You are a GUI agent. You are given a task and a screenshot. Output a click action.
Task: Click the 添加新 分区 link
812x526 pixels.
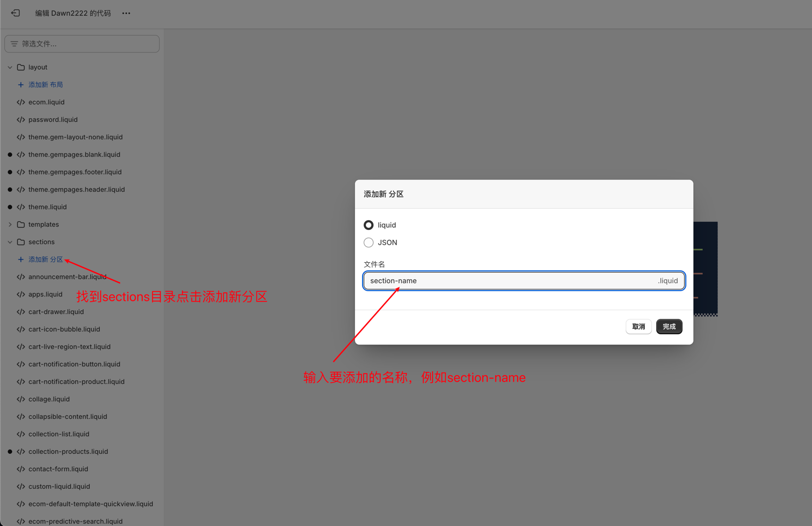pyautogui.click(x=46, y=259)
